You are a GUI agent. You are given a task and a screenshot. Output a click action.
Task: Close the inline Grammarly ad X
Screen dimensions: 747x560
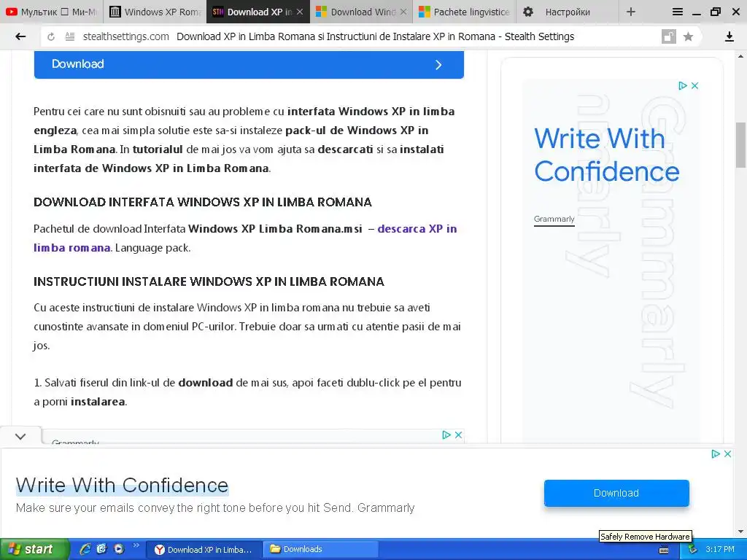tap(458, 435)
